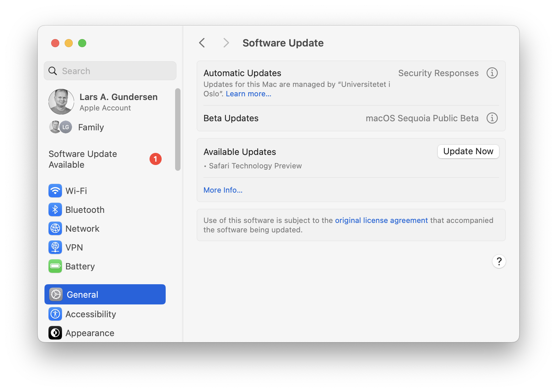The width and height of the screenshot is (557, 392).
Task: Select the Network globe icon
Action: pos(55,228)
